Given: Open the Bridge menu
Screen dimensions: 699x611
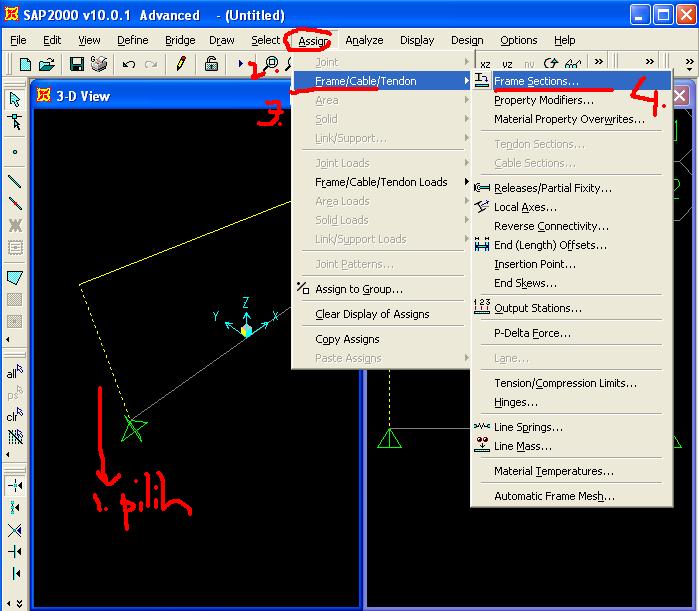Looking at the screenshot, I should pos(180,40).
